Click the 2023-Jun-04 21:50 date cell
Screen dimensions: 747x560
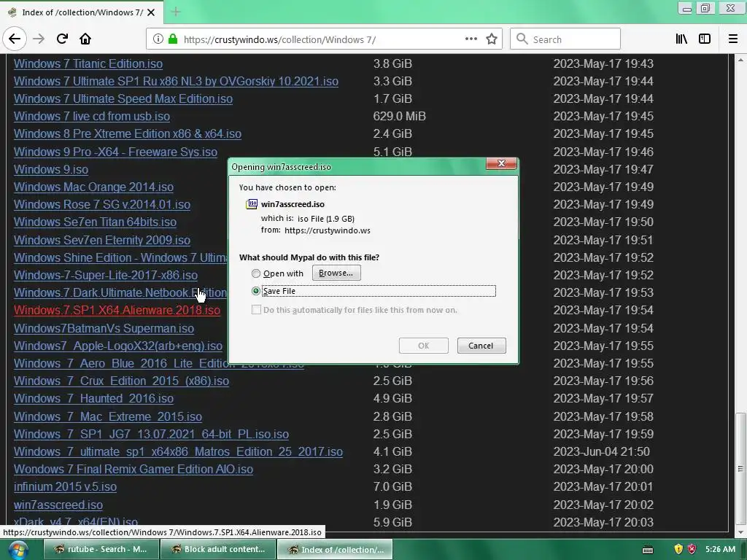(601, 452)
